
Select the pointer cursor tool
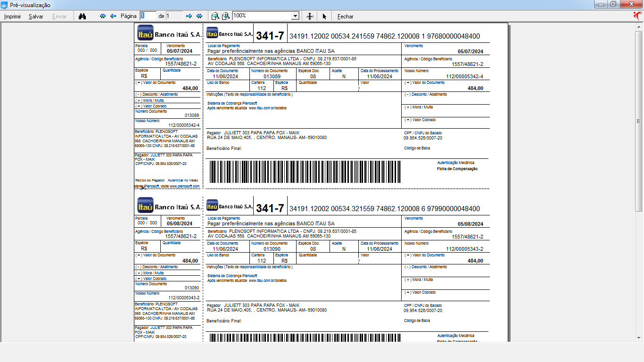pyautogui.click(x=324, y=16)
